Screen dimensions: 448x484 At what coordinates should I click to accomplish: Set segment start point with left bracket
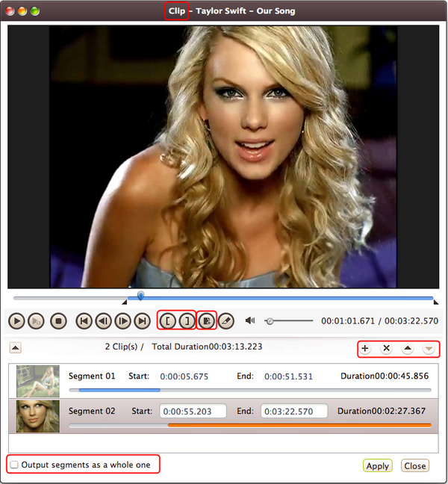[167, 320]
